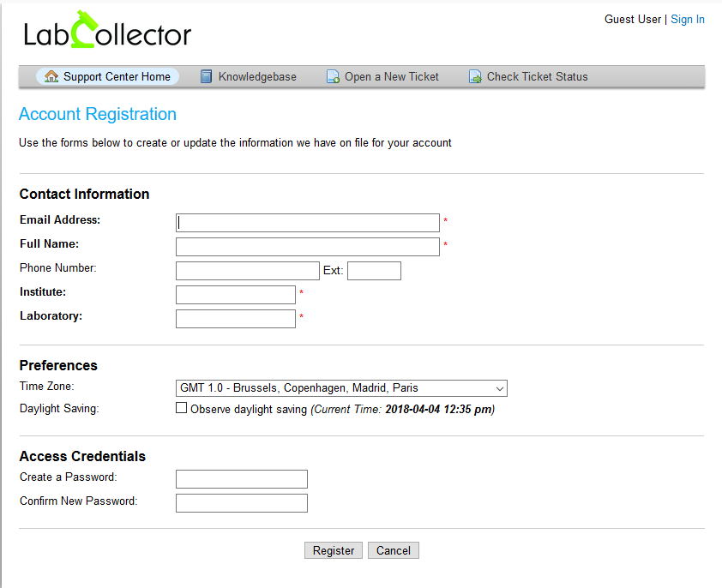The width and height of the screenshot is (722, 588).
Task: Click the Open a New Ticket page icon
Action: click(333, 76)
